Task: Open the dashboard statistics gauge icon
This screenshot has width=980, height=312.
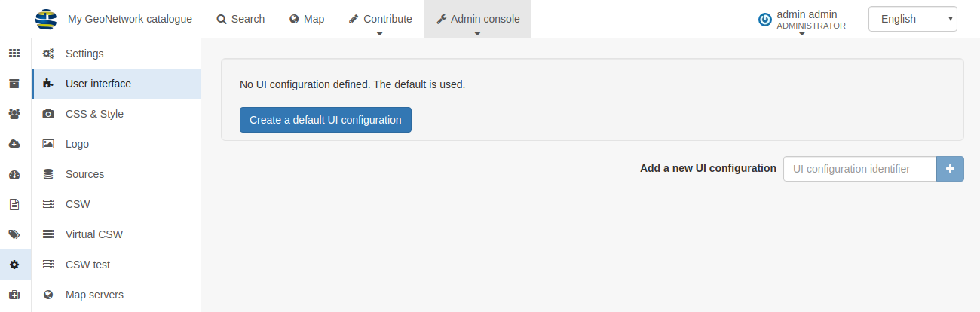Action: pyautogui.click(x=14, y=174)
